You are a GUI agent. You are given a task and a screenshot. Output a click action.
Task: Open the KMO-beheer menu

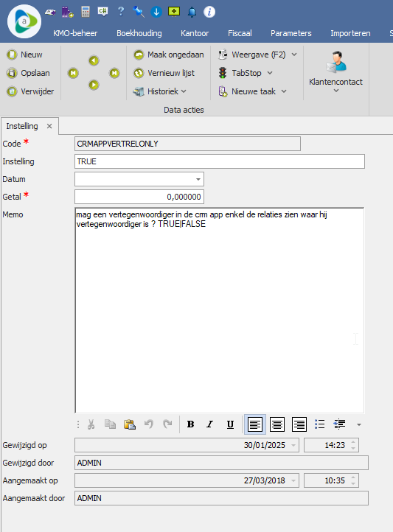(x=75, y=33)
